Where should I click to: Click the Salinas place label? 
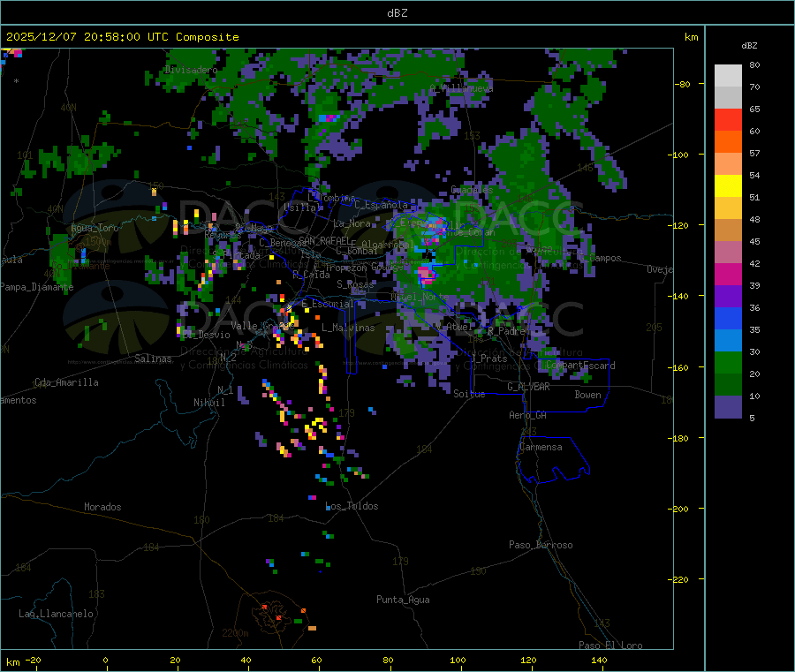click(x=153, y=359)
